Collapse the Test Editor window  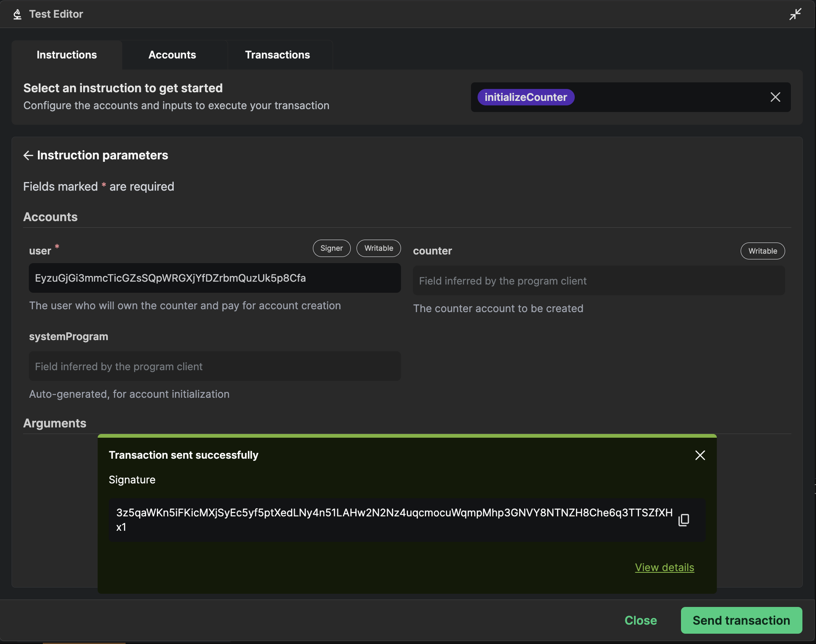pyautogui.click(x=795, y=14)
